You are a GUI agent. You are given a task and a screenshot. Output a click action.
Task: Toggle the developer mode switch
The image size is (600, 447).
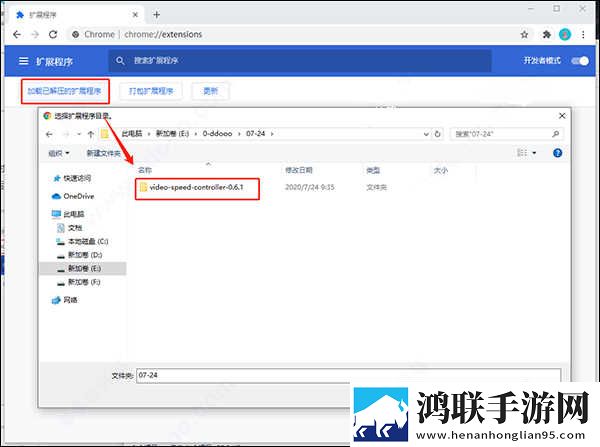pos(580,61)
